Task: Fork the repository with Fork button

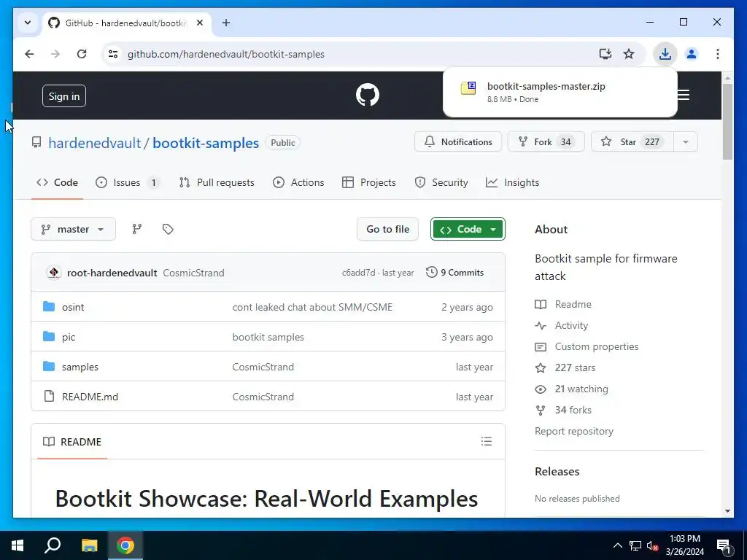Action: pyautogui.click(x=546, y=142)
